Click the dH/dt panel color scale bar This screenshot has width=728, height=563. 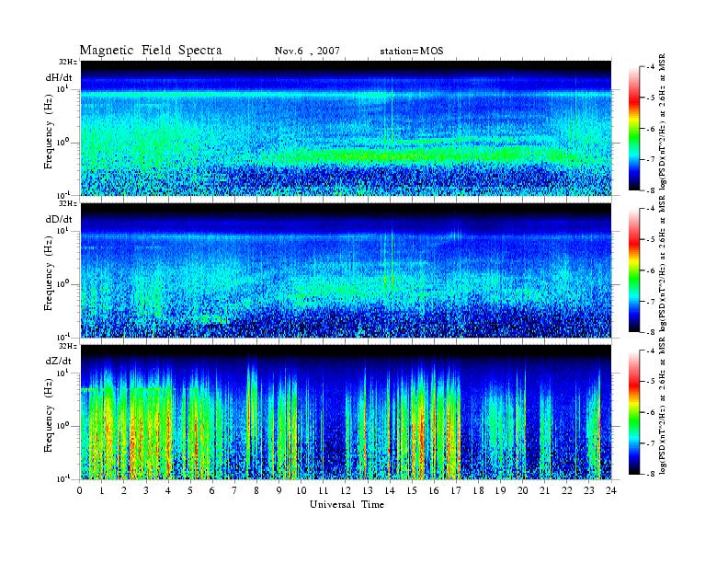[633, 129]
